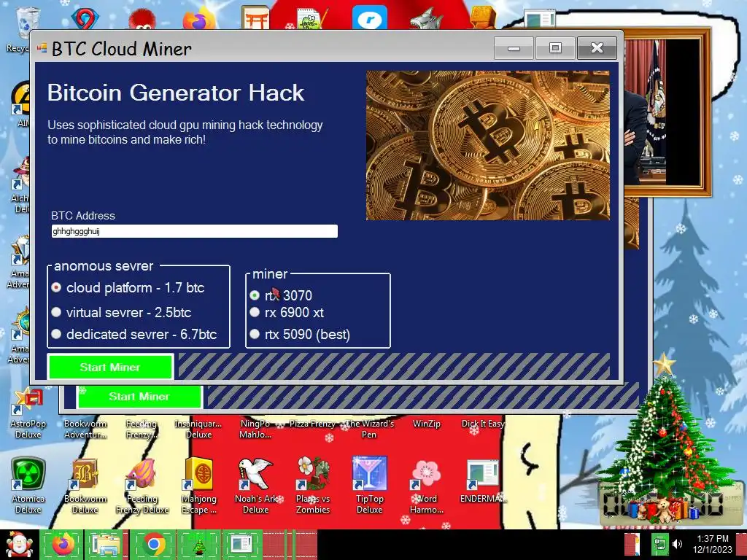Click the striped mining progress bar
747x560 pixels.
click(x=394, y=366)
